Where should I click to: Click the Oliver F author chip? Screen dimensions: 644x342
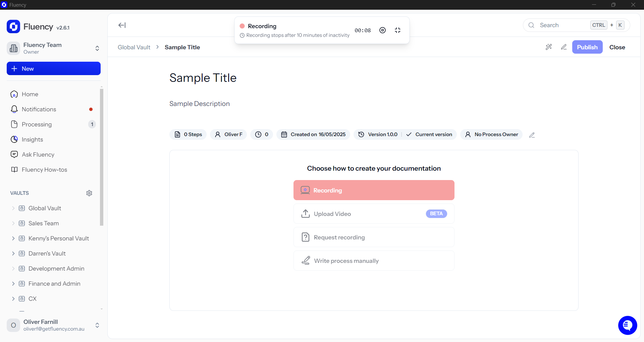(x=228, y=134)
